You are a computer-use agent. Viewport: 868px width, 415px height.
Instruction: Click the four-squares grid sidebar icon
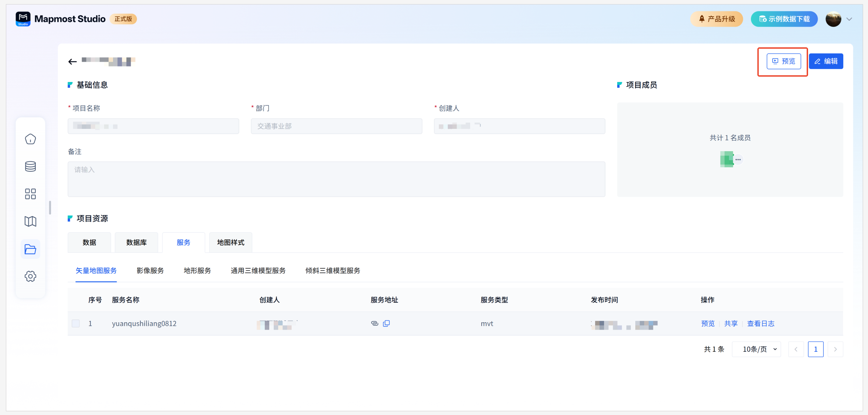coord(30,194)
